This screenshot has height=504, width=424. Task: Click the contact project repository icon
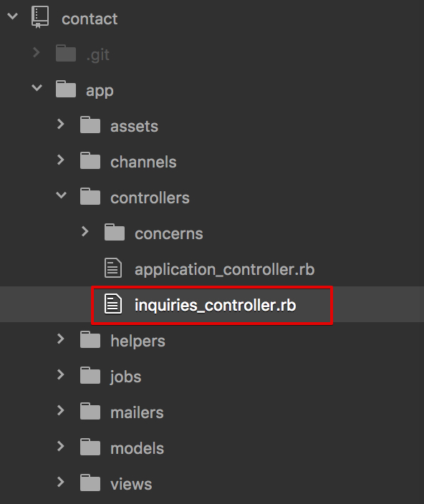(x=40, y=17)
